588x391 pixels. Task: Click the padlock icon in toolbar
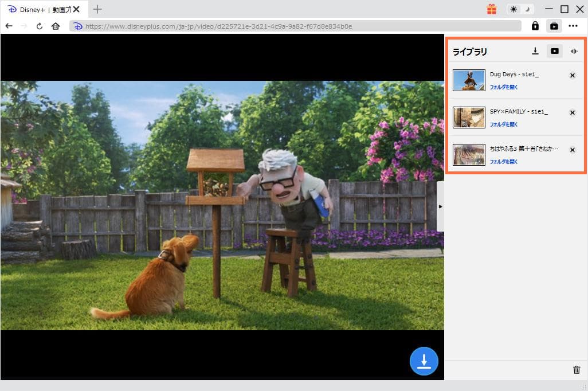(535, 26)
